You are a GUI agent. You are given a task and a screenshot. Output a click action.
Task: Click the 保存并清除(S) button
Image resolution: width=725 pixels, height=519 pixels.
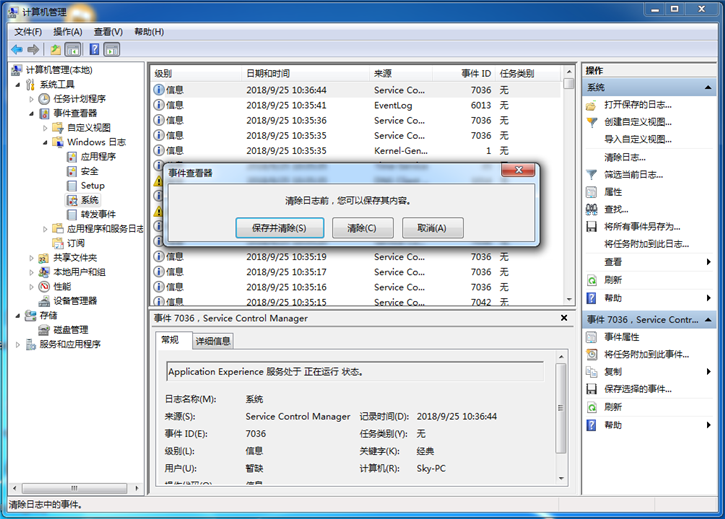coord(280,228)
